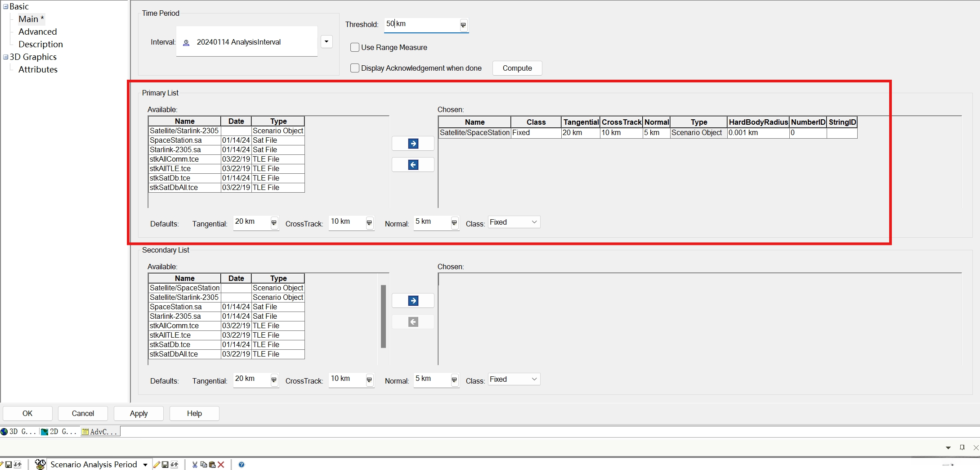Click the Date column header in Primary Available
Viewport: 980px width, 470px height.
(x=236, y=122)
